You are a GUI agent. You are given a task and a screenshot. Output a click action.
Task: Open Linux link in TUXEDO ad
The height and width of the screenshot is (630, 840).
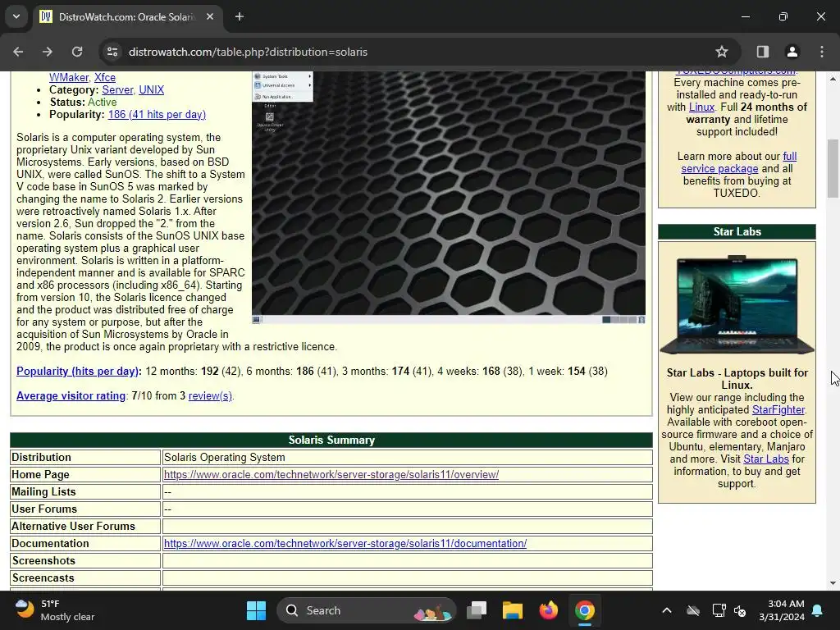point(701,107)
